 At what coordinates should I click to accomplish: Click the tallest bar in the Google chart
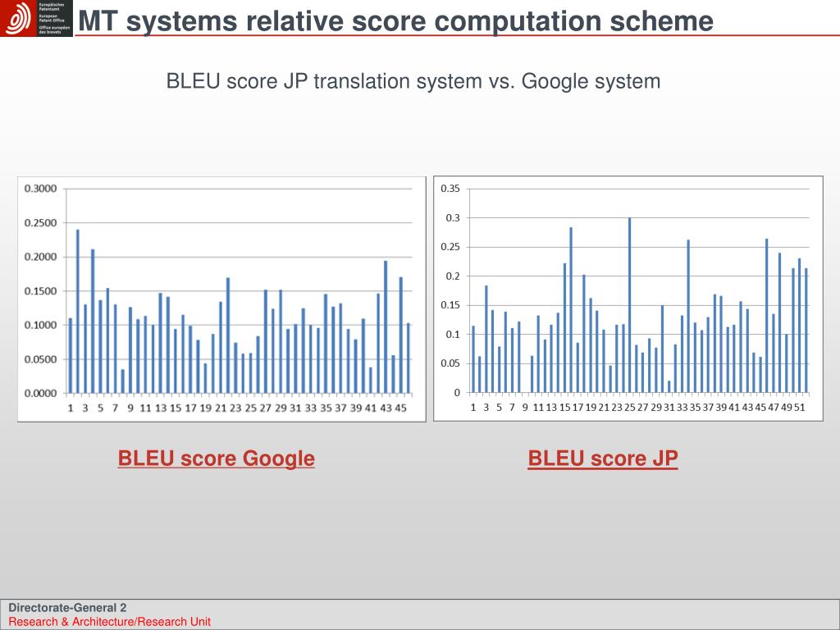[x=78, y=311]
